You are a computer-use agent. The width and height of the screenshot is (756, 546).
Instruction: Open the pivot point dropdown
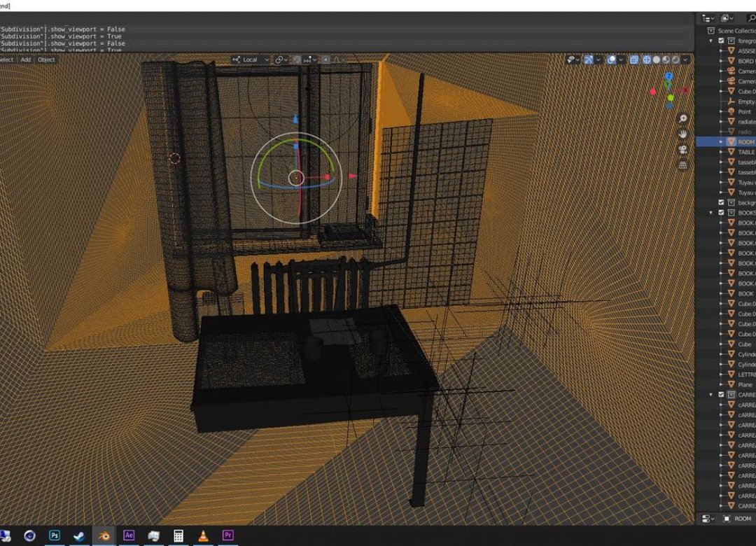[x=281, y=59]
